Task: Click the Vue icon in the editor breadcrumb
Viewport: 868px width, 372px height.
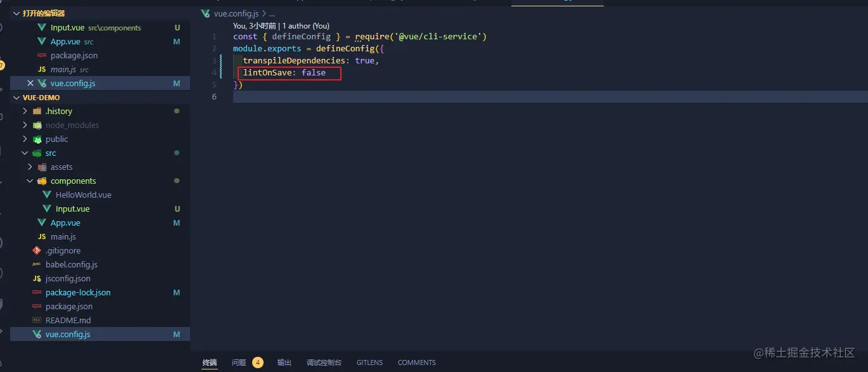Action: [x=205, y=13]
